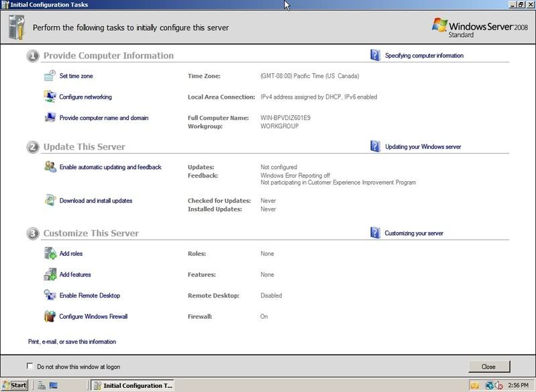Click the network status tray icon
536x392 pixels.
coord(489,385)
